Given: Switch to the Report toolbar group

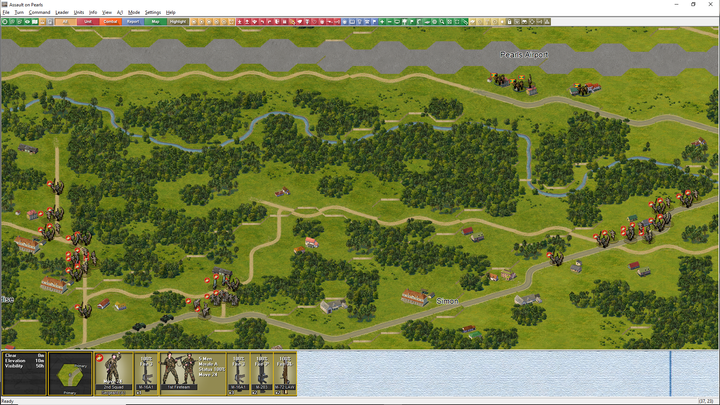Looking at the screenshot, I should [133, 22].
